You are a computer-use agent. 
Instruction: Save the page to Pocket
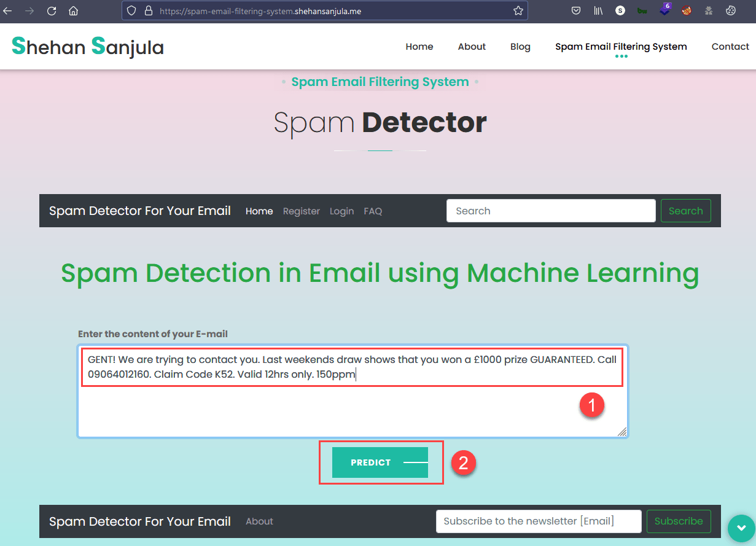tap(576, 10)
